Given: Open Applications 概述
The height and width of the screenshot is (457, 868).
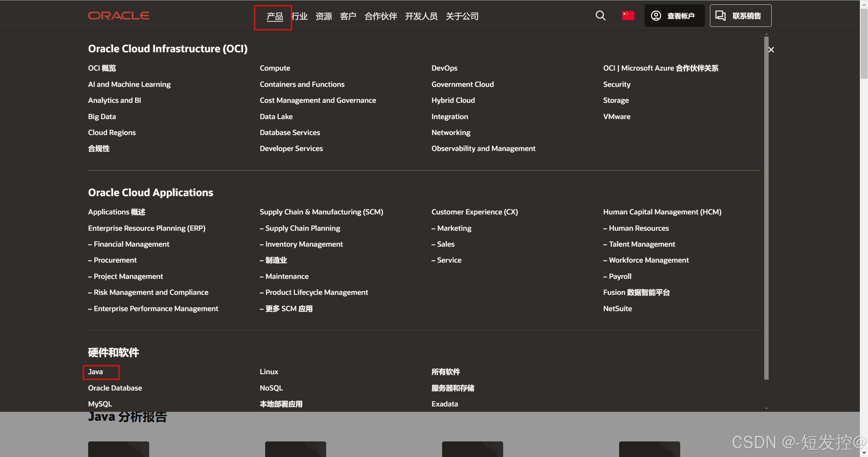Looking at the screenshot, I should coord(117,212).
